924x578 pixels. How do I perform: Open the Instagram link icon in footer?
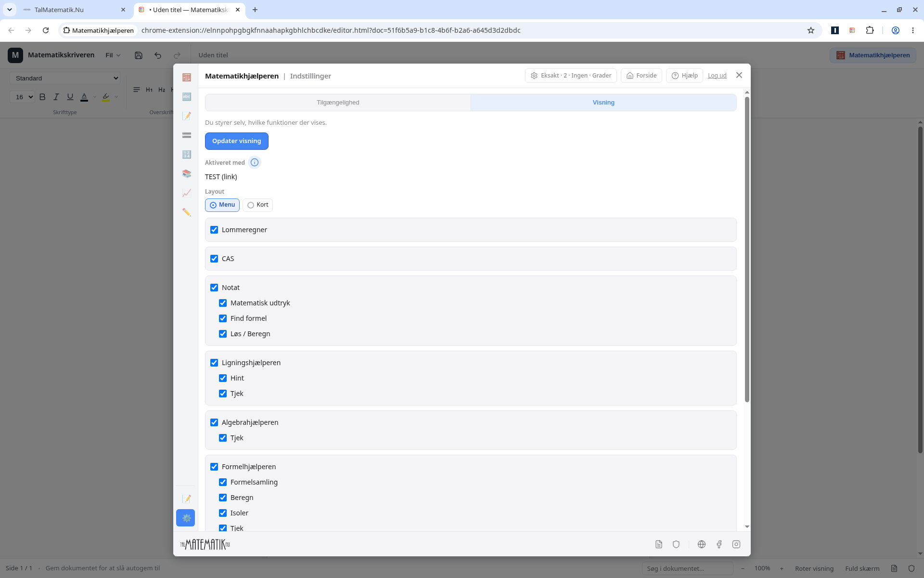click(736, 544)
